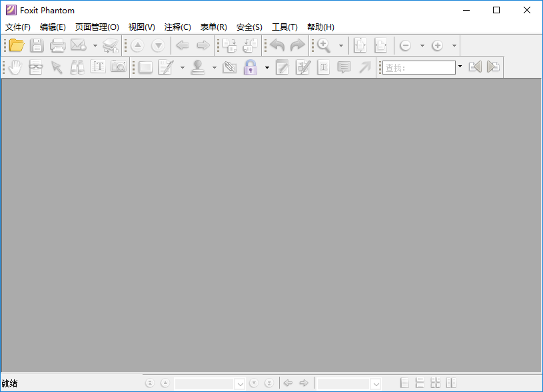Open the email dropdown arrow
The width and height of the screenshot is (543, 392).
[x=95, y=45]
